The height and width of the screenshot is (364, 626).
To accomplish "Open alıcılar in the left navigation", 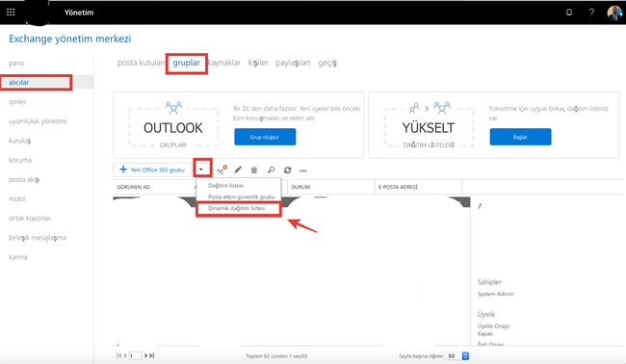I will 18,82.
